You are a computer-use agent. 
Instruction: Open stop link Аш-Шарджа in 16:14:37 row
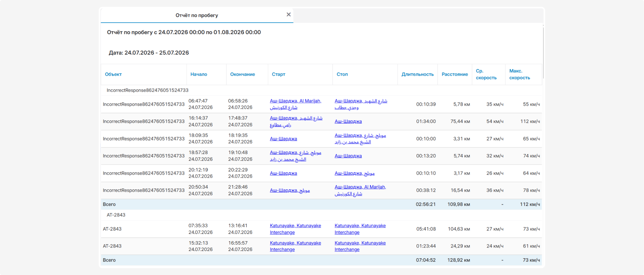pyautogui.click(x=348, y=121)
